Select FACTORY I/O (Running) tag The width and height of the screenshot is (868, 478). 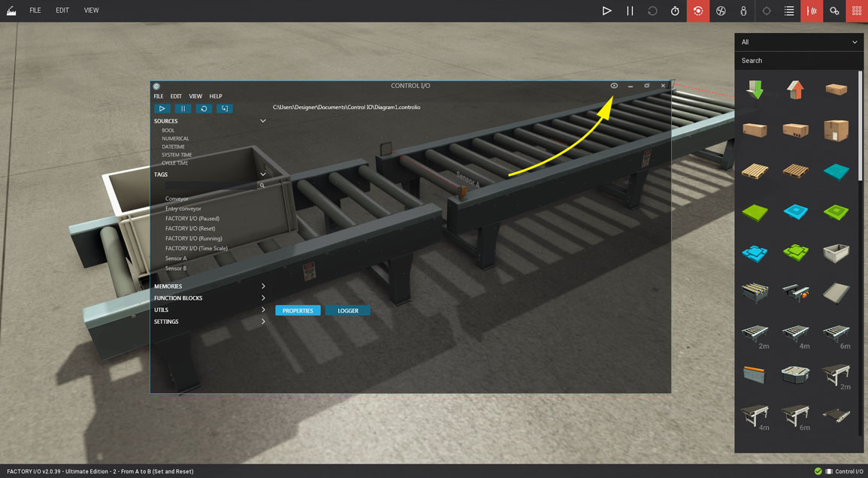194,239
